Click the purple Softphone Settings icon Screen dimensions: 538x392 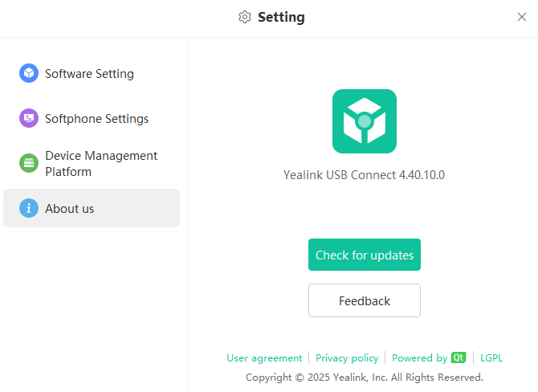(29, 118)
